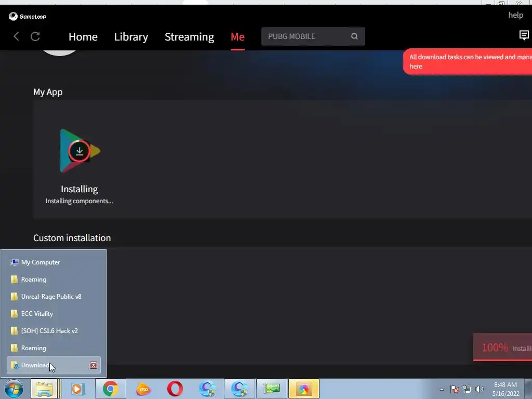
Task: Click the 100% installing progress indicator
Action: 503,347
